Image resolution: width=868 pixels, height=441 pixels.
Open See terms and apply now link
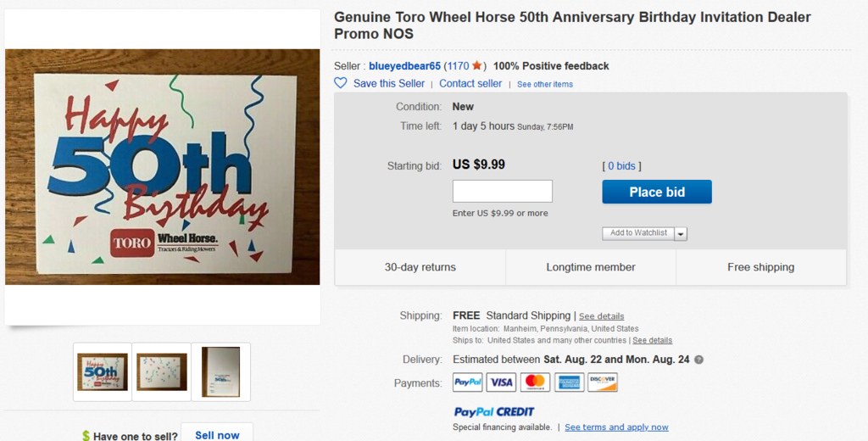pyautogui.click(x=616, y=427)
